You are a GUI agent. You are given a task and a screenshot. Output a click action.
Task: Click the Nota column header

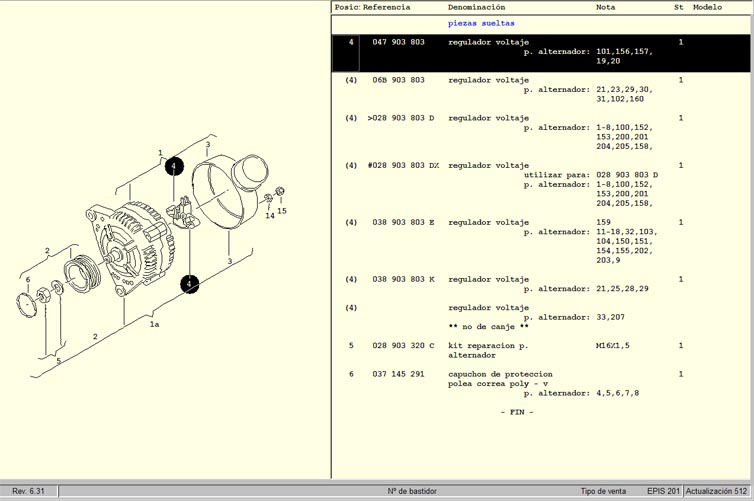(605, 7)
